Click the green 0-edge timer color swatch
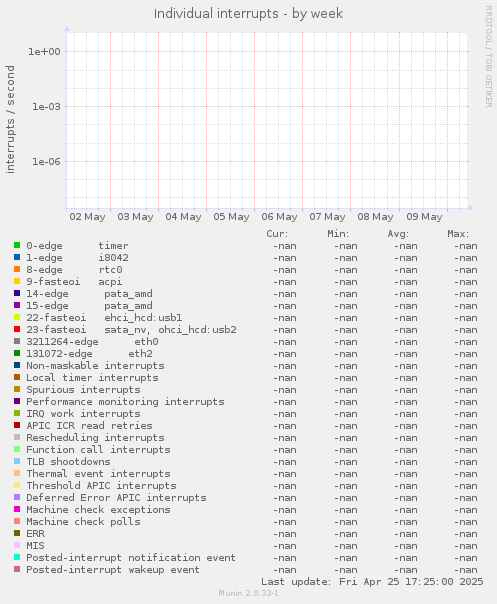 [x=17, y=245]
